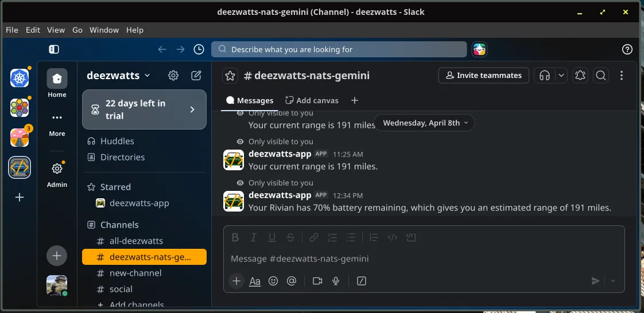This screenshot has height=313, width=644.
Task: Open the help question mark icon
Action: click(627, 49)
